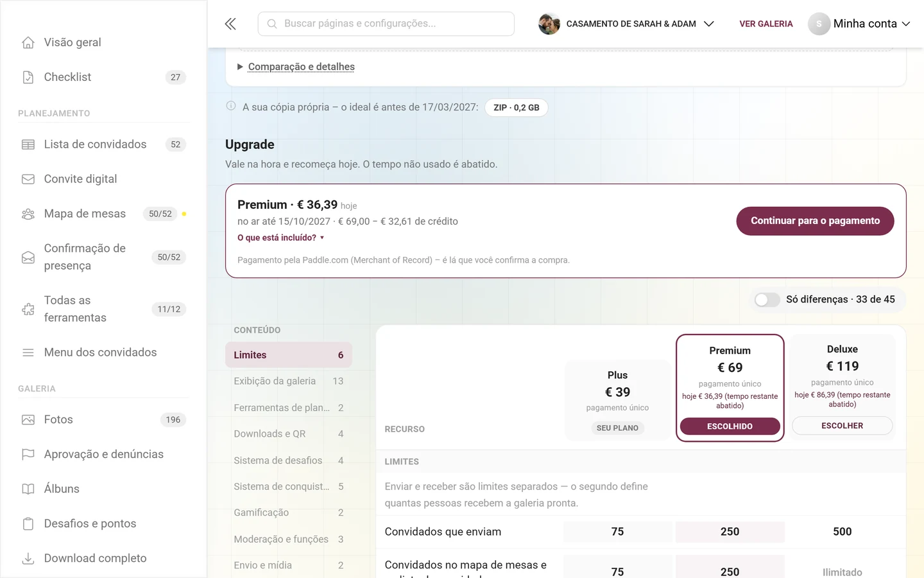Click Continuar para o pagamento button
924x578 pixels.
pos(815,221)
